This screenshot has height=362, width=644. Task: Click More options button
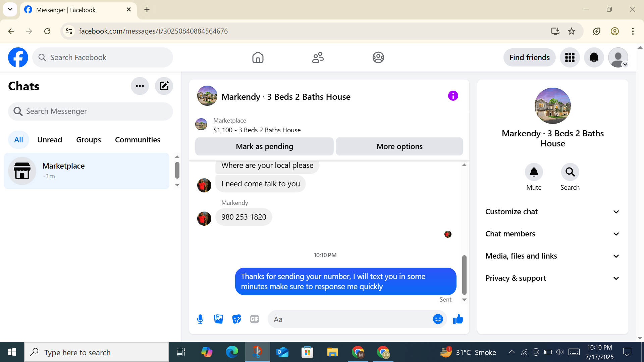[399, 146]
